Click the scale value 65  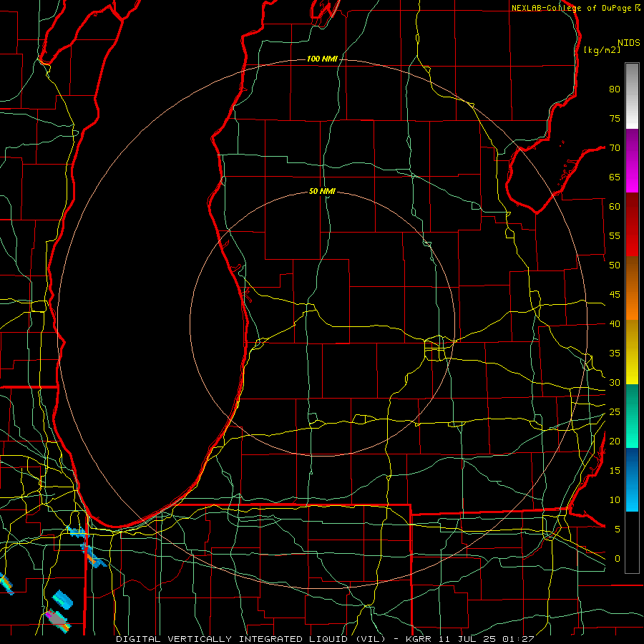[615, 177]
